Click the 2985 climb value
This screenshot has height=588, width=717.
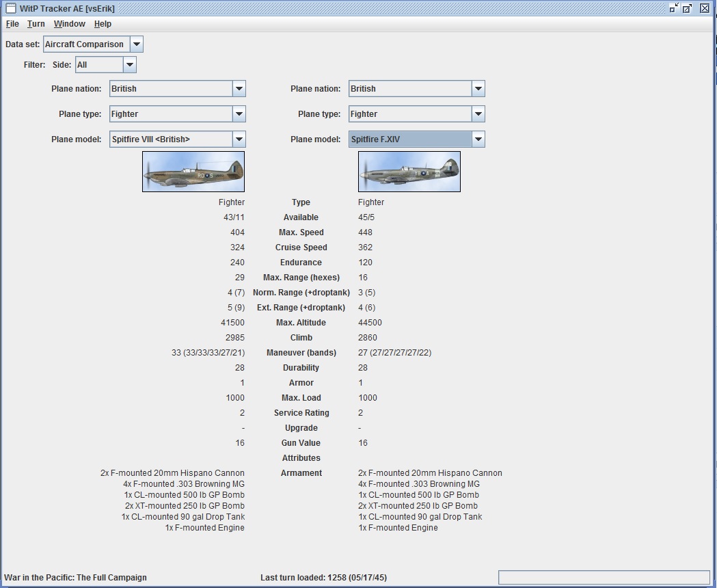(235, 338)
